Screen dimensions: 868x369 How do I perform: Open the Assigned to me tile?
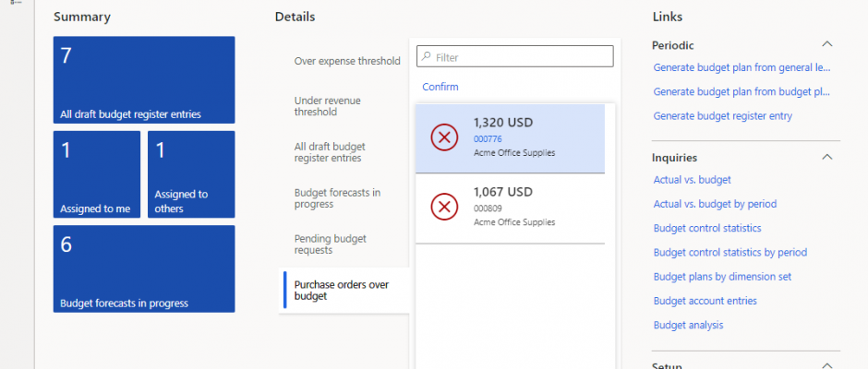pyautogui.click(x=97, y=174)
